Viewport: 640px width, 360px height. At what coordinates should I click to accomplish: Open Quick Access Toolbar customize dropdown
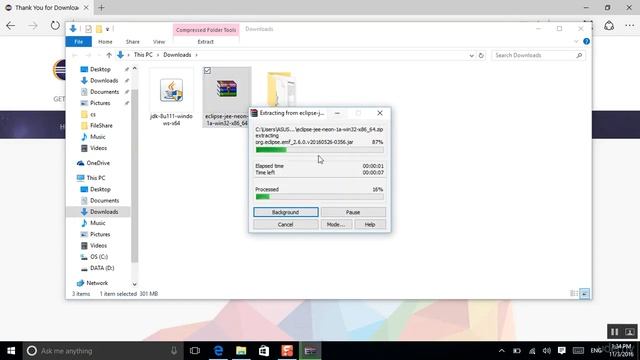point(107,29)
